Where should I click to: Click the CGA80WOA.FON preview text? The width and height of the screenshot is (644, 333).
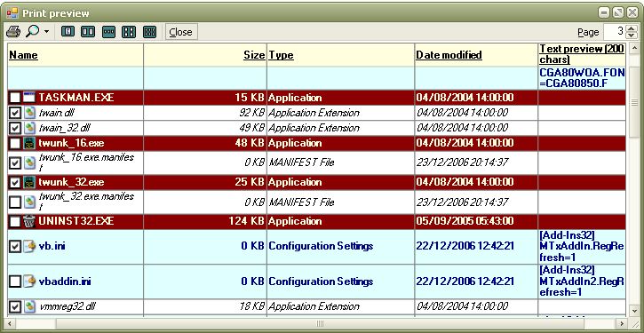coord(583,78)
